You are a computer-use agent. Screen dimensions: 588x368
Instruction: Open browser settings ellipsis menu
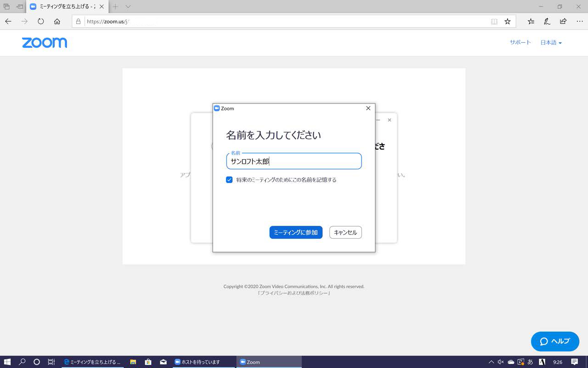click(579, 21)
